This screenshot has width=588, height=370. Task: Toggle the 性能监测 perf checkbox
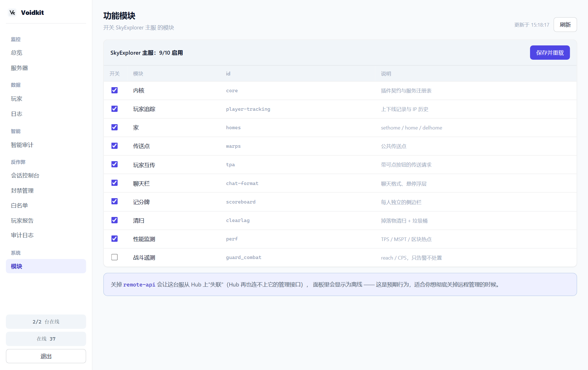tap(115, 239)
